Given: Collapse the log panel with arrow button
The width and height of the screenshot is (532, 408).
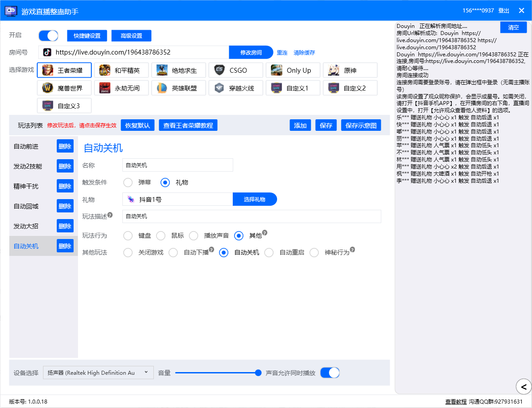Looking at the screenshot, I should tap(524, 386).
